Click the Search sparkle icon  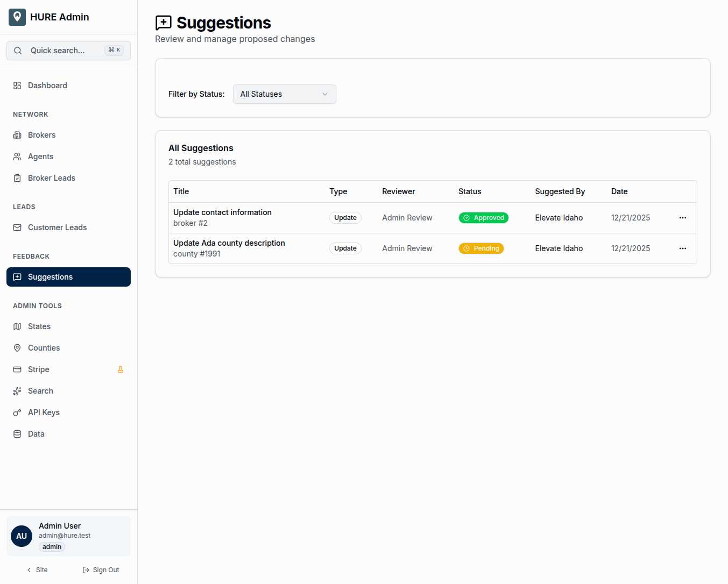[x=17, y=391]
